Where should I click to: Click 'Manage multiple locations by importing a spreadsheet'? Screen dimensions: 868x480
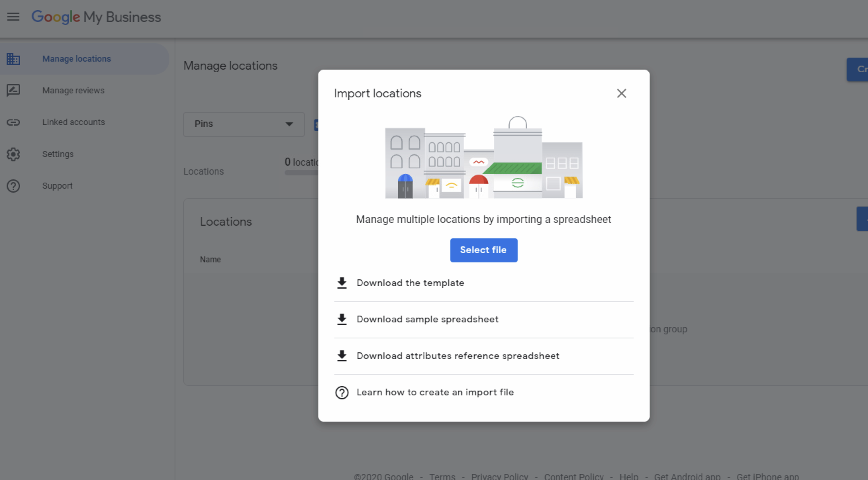coord(484,219)
